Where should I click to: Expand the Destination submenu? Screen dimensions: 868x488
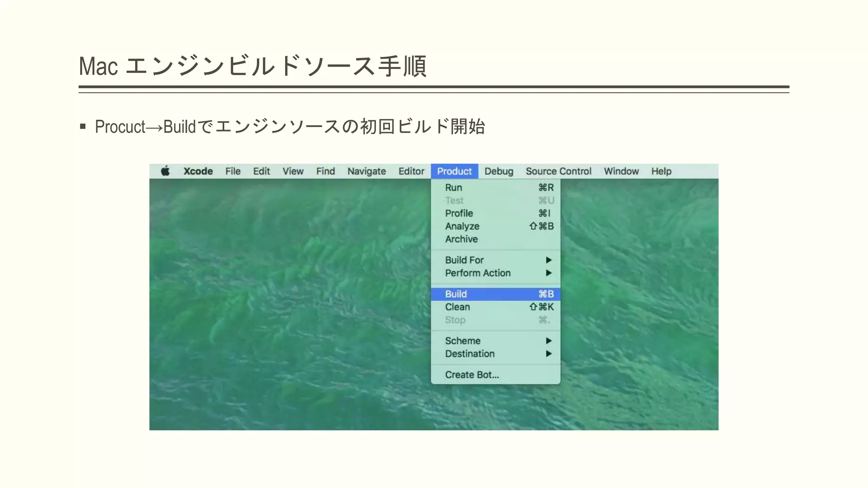(495, 354)
